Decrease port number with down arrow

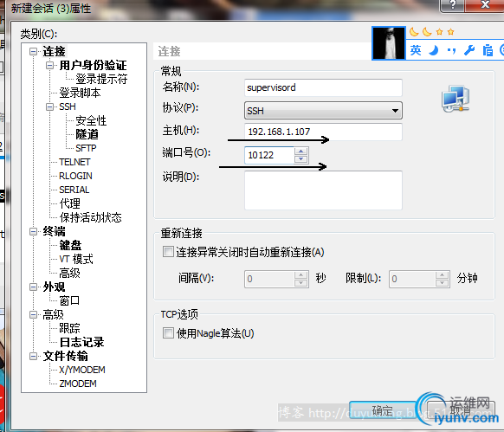pyautogui.click(x=301, y=159)
